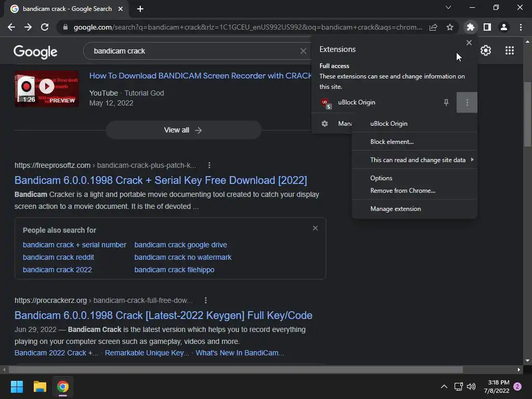Click the horizontal scrollbar thumb
532x399 pixels.
point(236,369)
